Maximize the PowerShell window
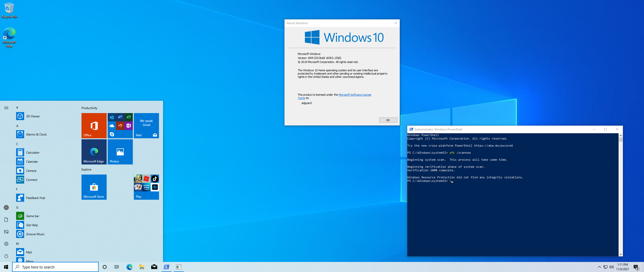The width and height of the screenshot is (644, 272). pyautogui.click(x=606, y=129)
